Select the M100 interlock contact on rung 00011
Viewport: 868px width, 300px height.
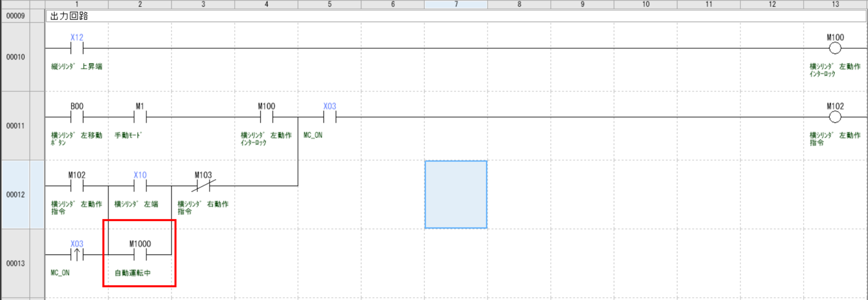[x=267, y=117]
